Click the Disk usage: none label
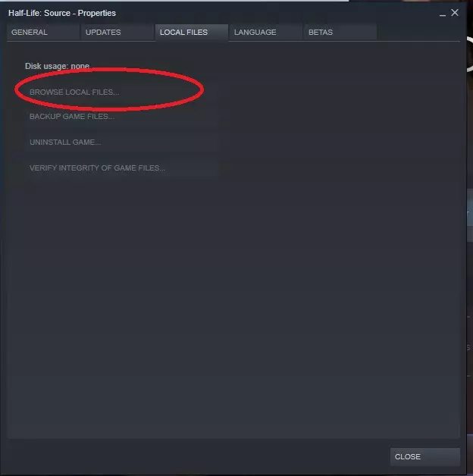 [57, 66]
